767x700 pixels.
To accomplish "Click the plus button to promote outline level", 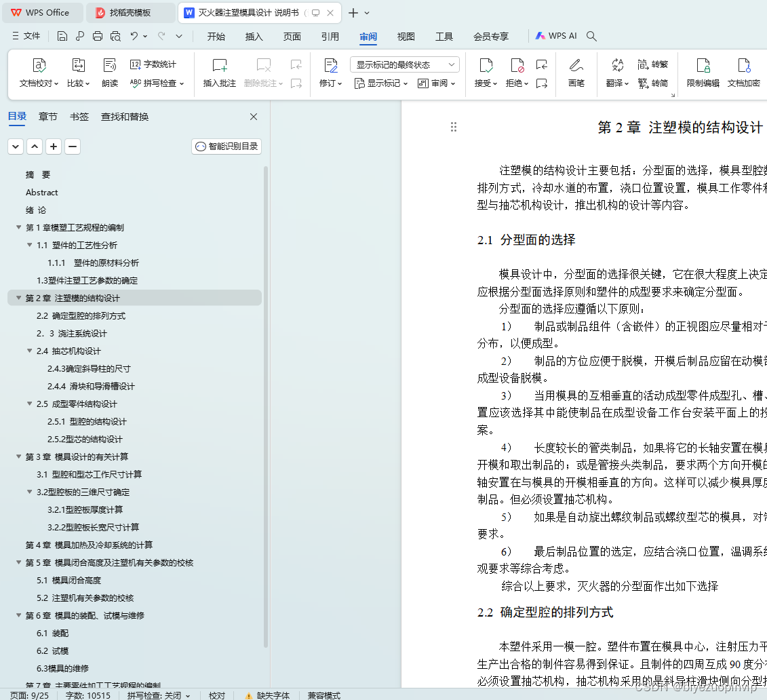I will coord(54,147).
